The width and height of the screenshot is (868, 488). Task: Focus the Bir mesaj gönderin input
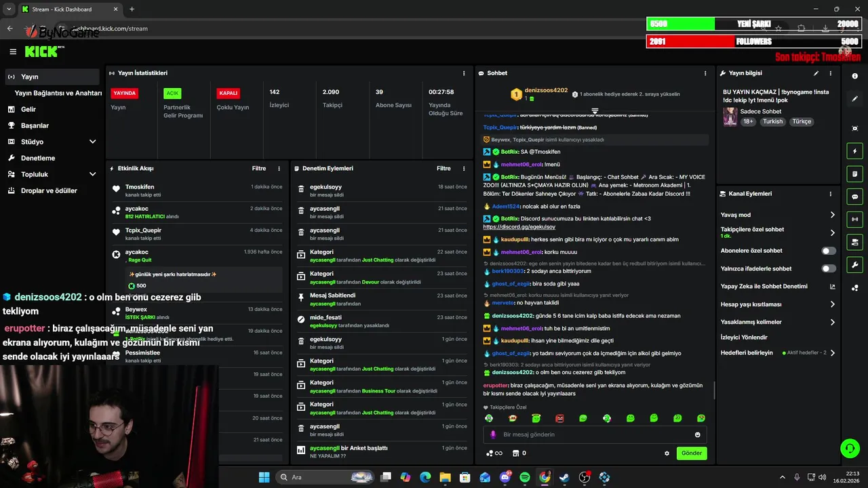pyautogui.click(x=595, y=434)
